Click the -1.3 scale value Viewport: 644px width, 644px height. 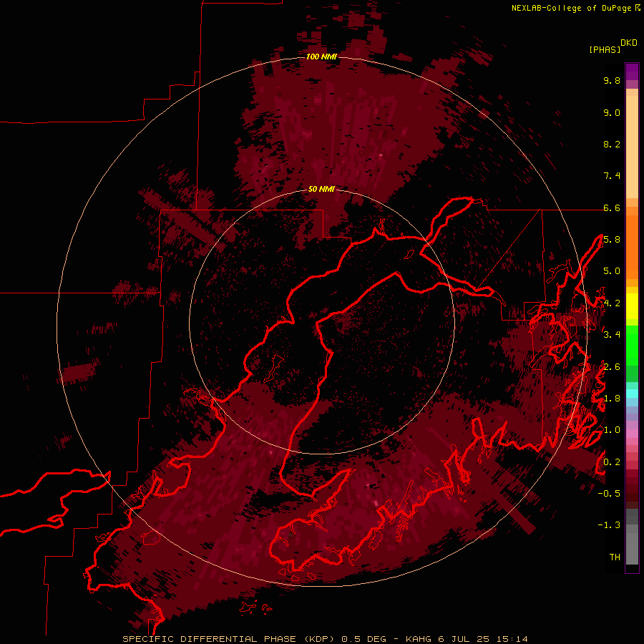(609, 525)
